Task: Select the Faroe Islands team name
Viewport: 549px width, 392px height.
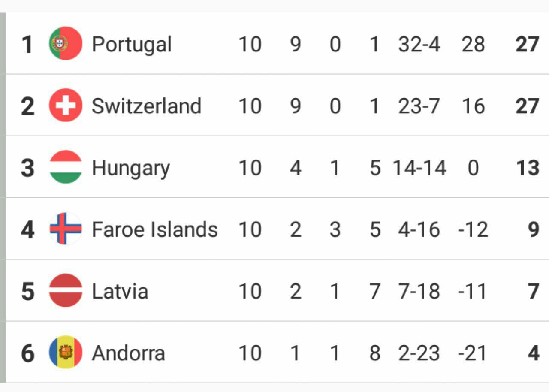Action: coord(155,229)
